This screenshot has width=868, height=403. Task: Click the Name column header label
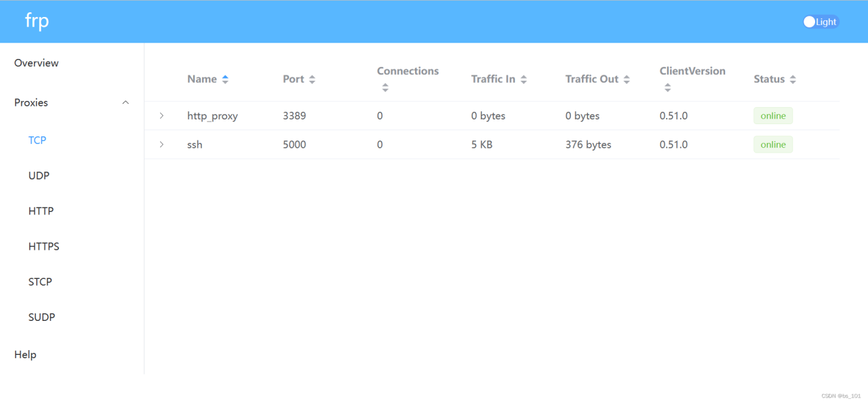(202, 79)
